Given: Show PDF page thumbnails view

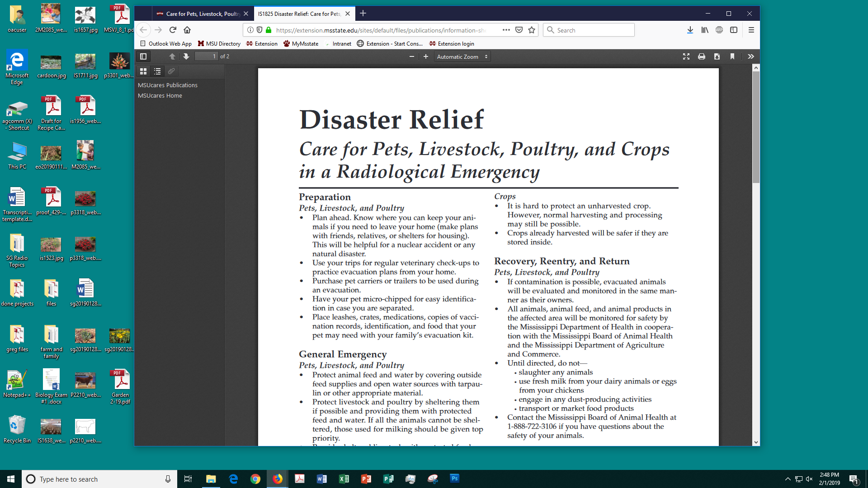Looking at the screenshot, I should [x=143, y=71].
